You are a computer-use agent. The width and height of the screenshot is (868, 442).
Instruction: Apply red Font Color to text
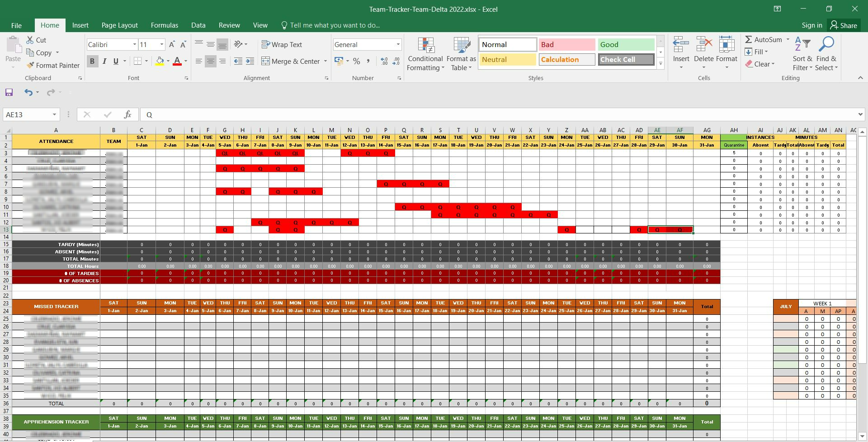[177, 61]
